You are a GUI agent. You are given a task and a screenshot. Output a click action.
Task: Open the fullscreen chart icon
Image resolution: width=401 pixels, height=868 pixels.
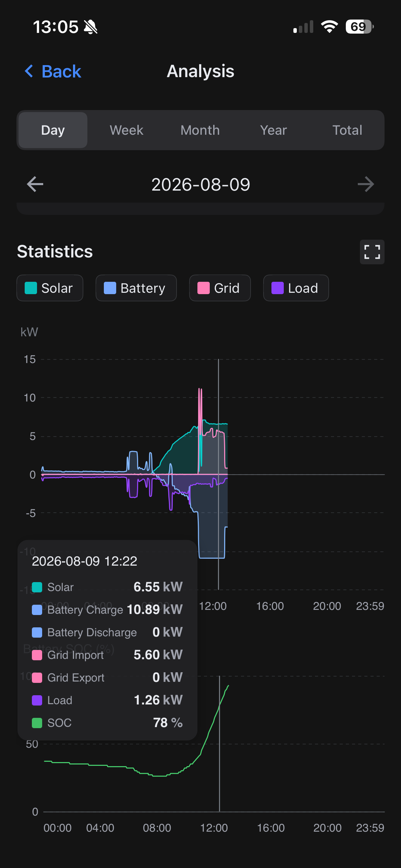[372, 252]
